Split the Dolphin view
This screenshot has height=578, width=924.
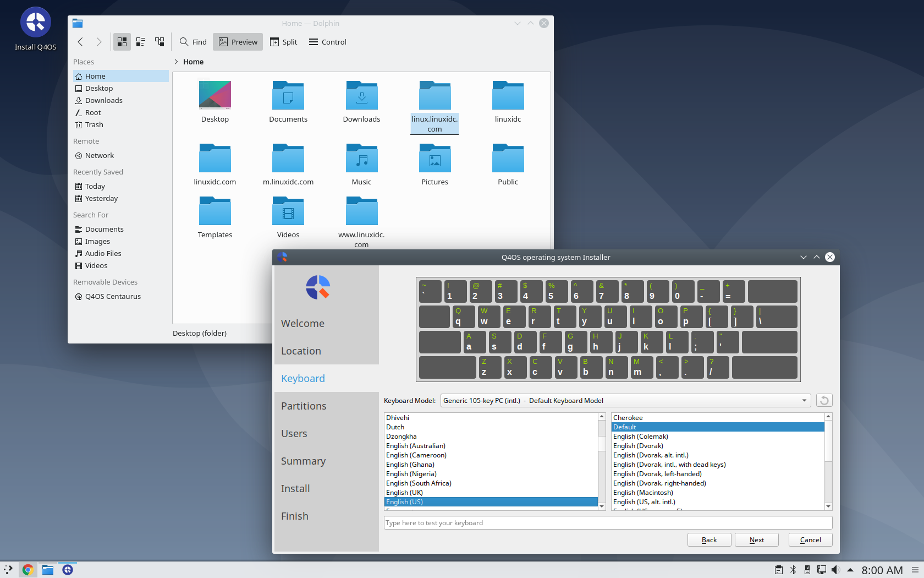pyautogui.click(x=283, y=42)
